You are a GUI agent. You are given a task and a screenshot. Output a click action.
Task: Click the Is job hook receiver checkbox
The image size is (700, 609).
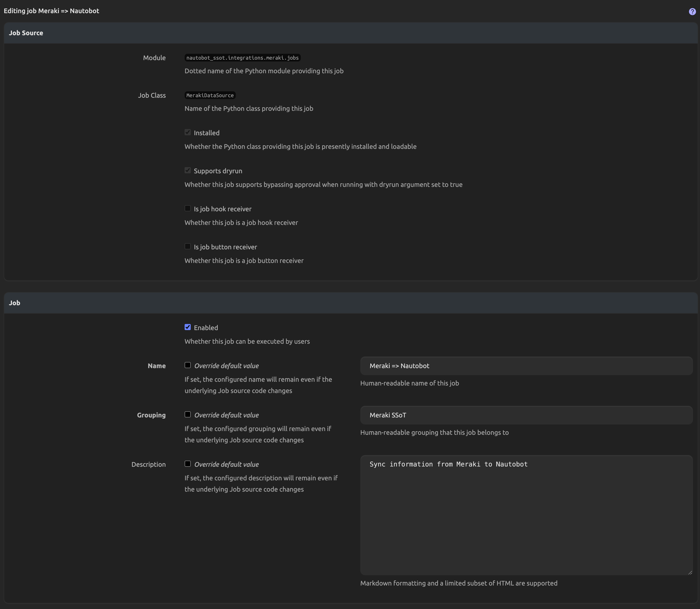point(187,208)
